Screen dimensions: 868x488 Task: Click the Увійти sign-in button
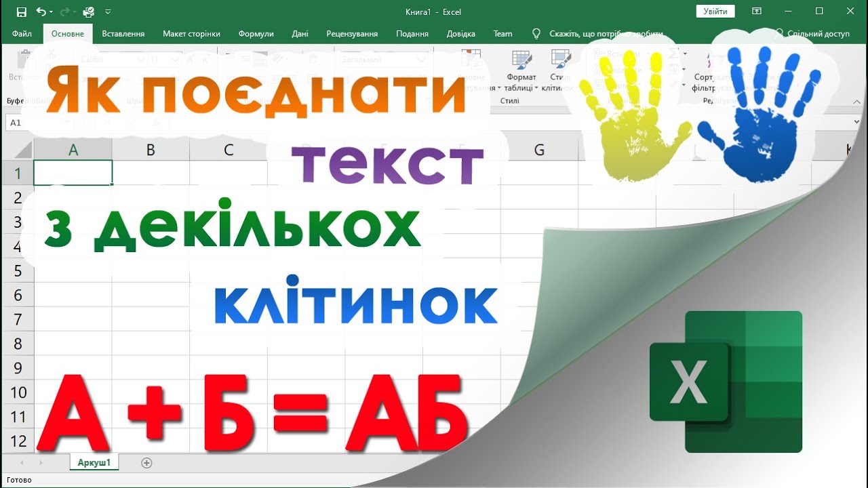(715, 12)
